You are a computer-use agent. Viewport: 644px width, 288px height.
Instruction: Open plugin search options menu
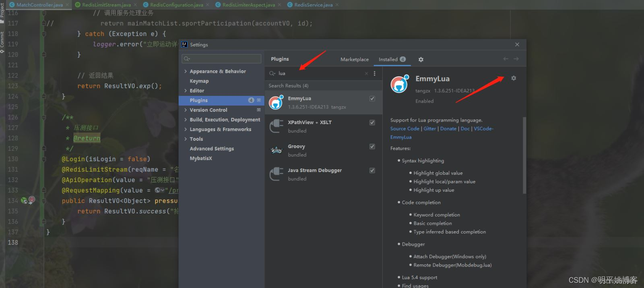(x=374, y=73)
